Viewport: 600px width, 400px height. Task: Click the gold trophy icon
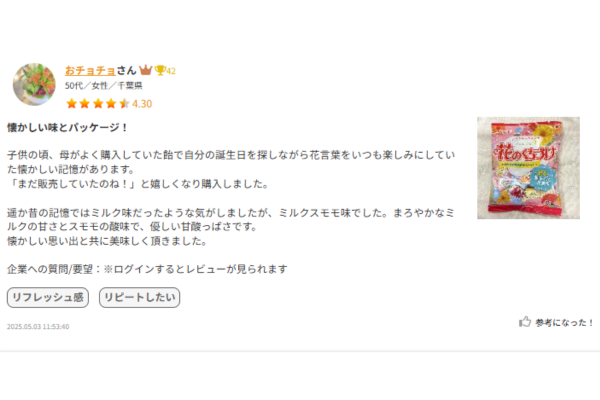[x=160, y=70]
